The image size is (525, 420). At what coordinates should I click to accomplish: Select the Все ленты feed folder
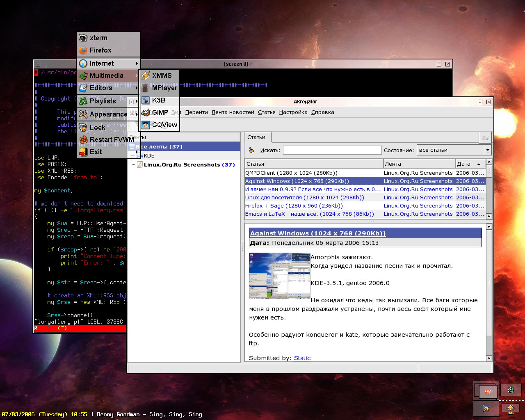coord(184,147)
